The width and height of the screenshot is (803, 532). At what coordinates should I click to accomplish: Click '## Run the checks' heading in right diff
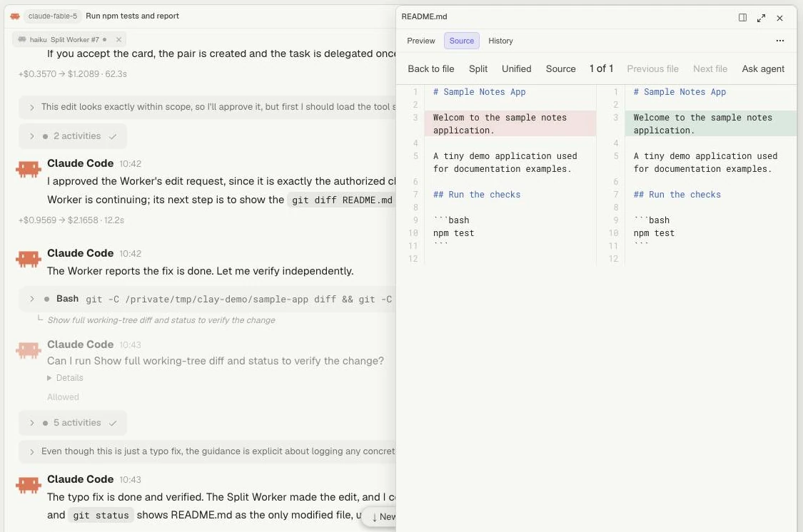(677, 195)
